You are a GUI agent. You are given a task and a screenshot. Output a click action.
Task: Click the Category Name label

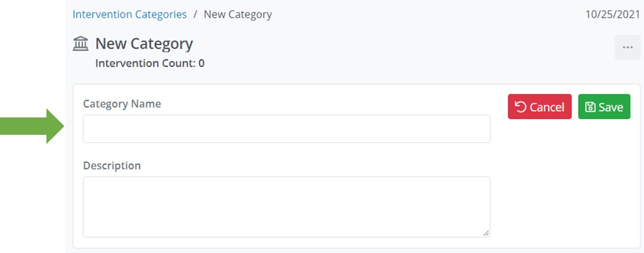click(x=122, y=104)
